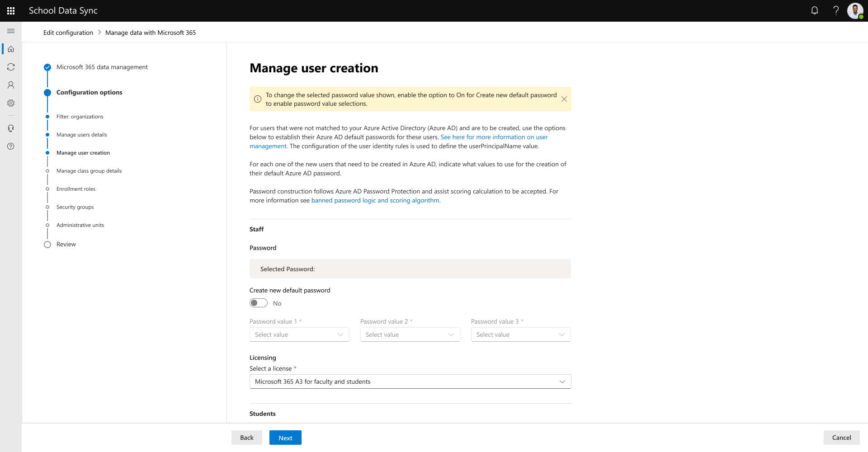Open the Settings gear in sidebar
Viewport: 868px width, 452px height.
click(x=11, y=103)
